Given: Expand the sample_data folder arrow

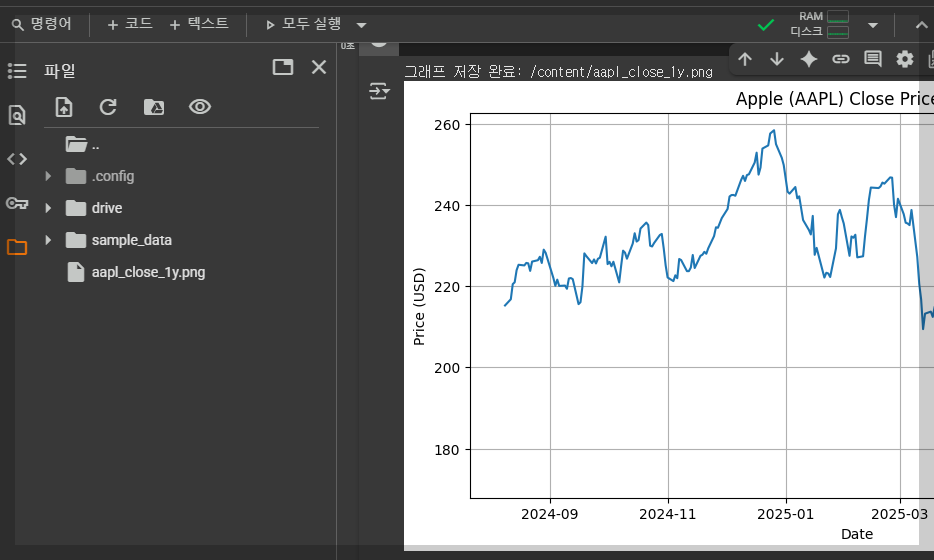Looking at the screenshot, I should click(48, 240).
